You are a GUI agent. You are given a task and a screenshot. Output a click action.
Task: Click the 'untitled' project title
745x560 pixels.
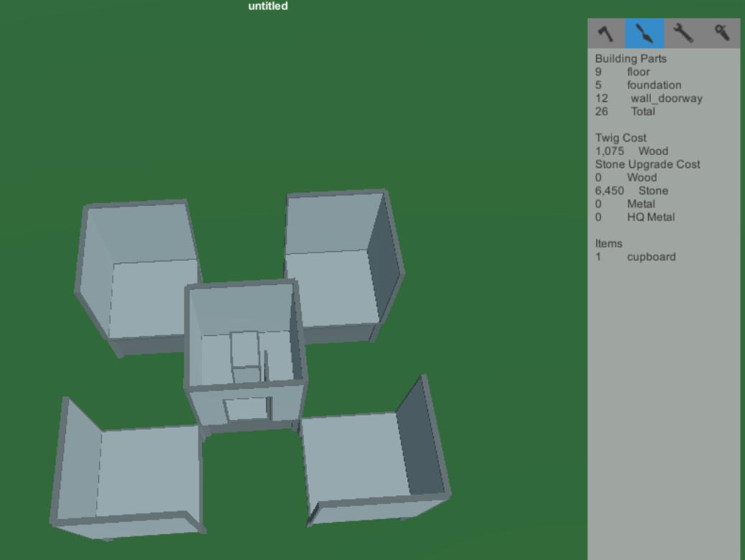tap(268, 6)
